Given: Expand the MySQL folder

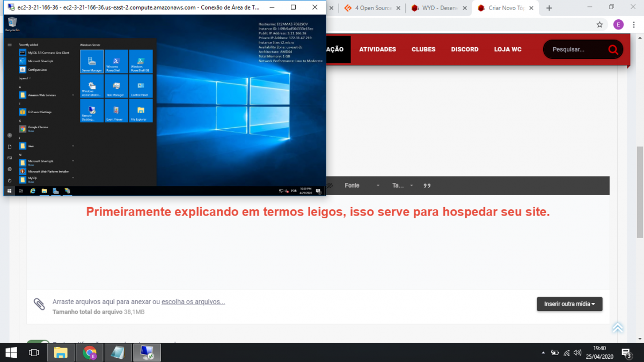Looking at the screenshot, I should 47,179.
